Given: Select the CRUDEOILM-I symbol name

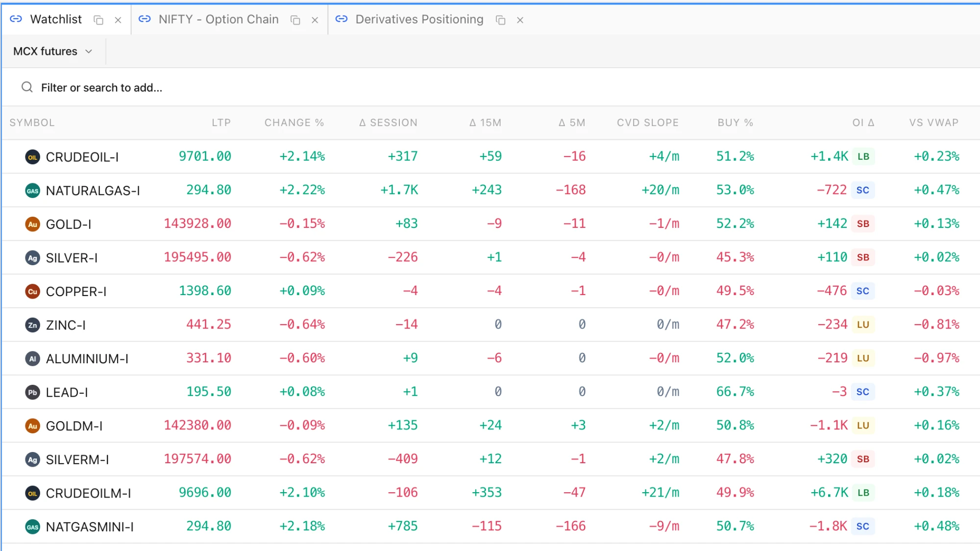Looking at the screenshot, I should [x=88, y=493].
